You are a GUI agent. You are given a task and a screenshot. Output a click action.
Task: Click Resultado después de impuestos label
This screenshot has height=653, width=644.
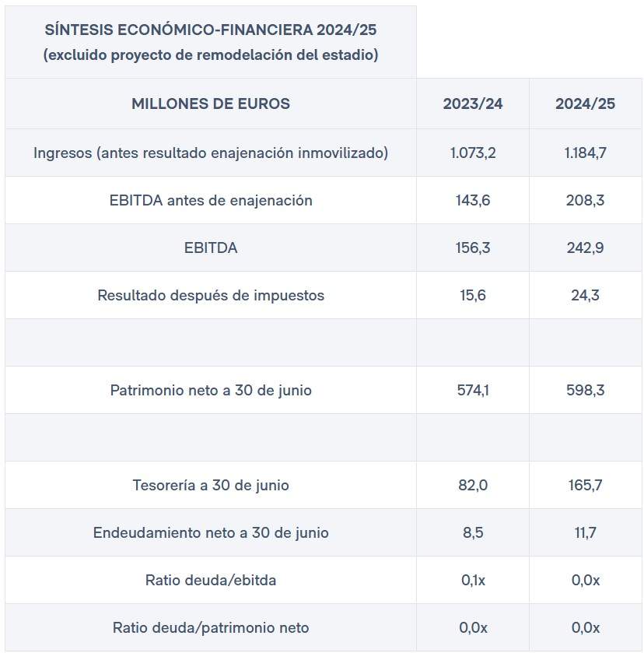pyautogui.click(x=211, y=295)
